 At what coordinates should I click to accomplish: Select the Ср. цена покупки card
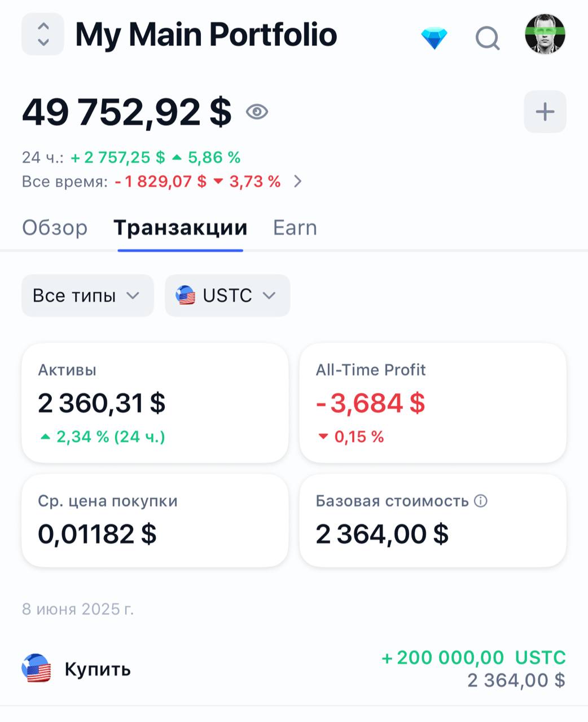pyautogui.click(x=155, y=520)
